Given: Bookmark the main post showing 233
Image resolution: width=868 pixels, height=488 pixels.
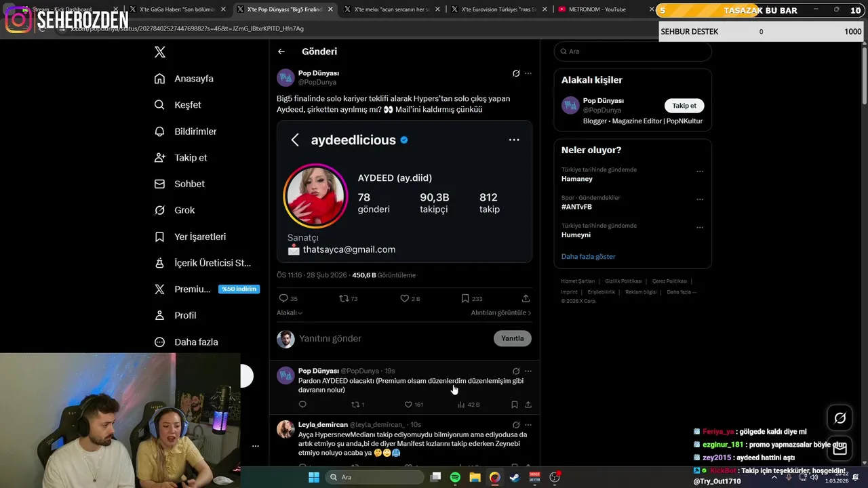Looking at the screenshot, I should click(x=471, y=298).
